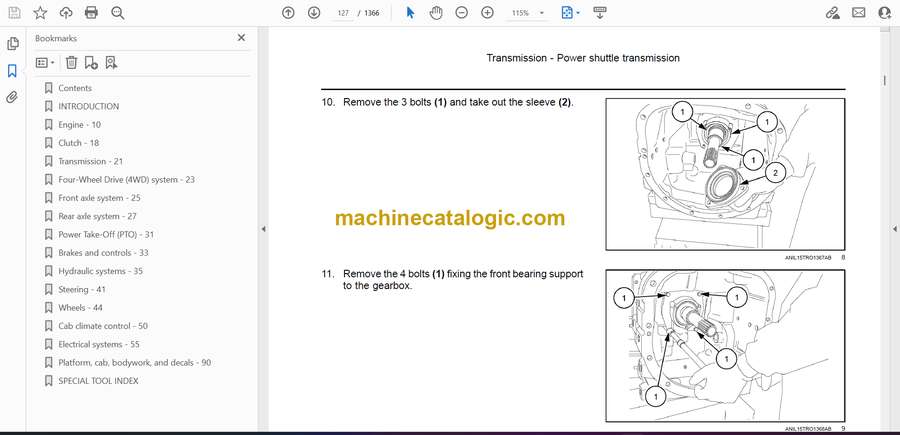
Task: Click the zoom in plus button
Action: pos(487,13)
